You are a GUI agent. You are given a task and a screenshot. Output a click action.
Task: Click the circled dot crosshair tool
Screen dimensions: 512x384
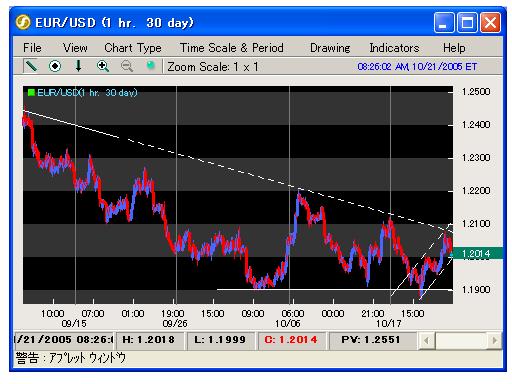pos(55,66)
